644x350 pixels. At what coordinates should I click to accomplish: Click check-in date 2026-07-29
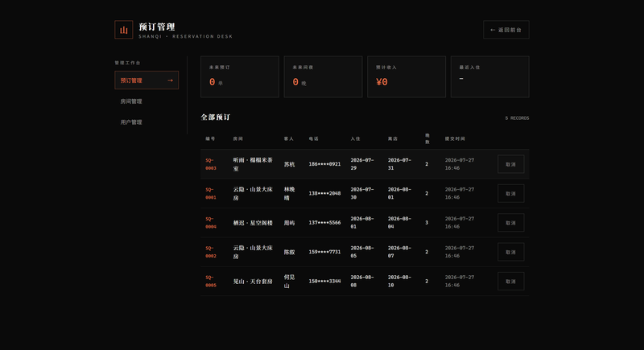click(x=361, y=164)
